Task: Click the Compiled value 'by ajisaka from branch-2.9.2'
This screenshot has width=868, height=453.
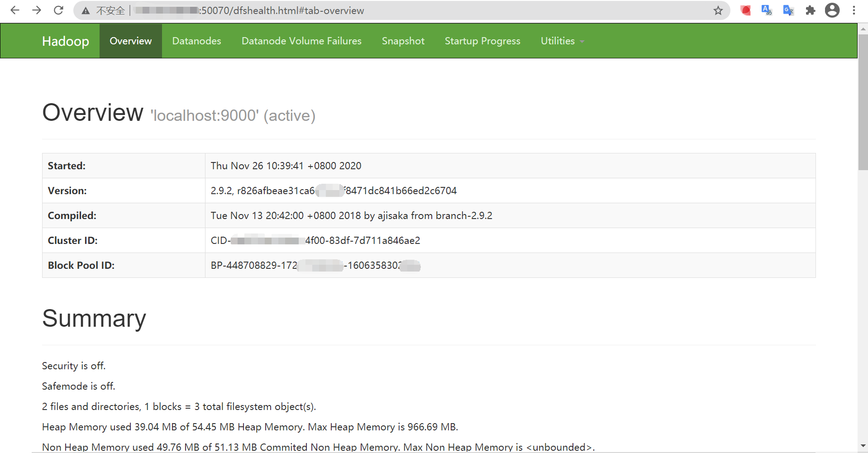Action: click(428, 215)
